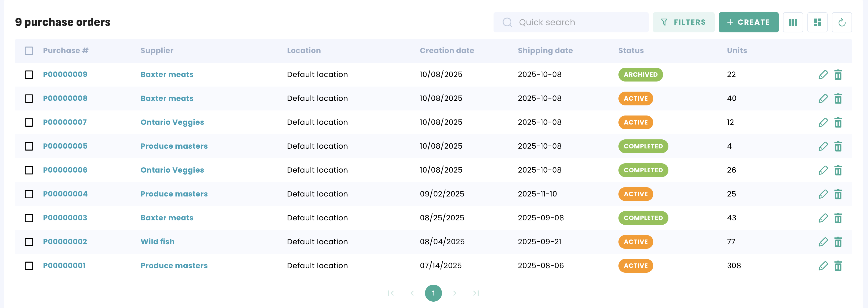Select the checkbox for P00000007

[29, 122]
